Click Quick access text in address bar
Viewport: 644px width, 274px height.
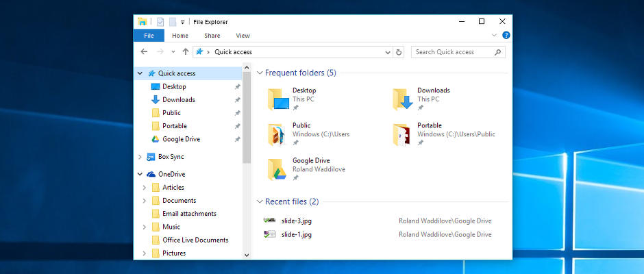(234, 52)
